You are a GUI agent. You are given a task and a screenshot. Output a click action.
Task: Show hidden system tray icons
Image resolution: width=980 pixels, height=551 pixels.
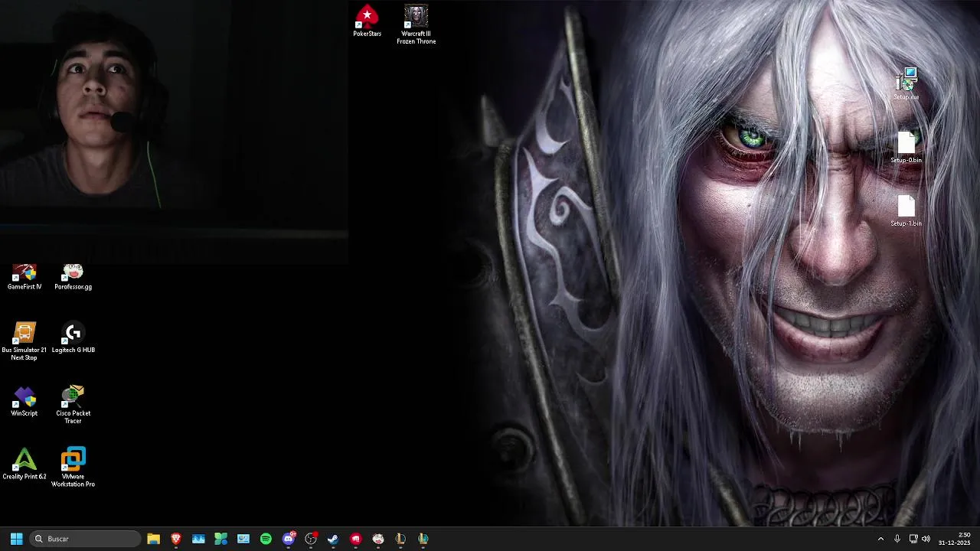(880, 539)
